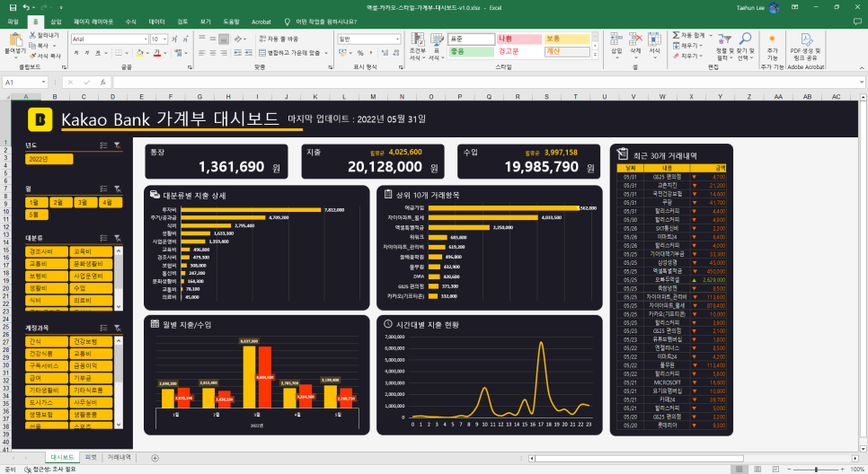The image size is (868, 474).
Task: Open the Name Box A1 dropdown
Action: click(43, 83)
